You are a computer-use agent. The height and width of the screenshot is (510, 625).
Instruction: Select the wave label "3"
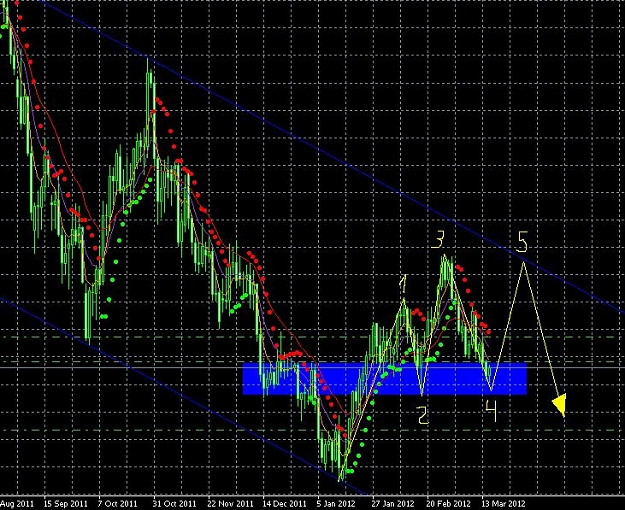tap(438, 240)
